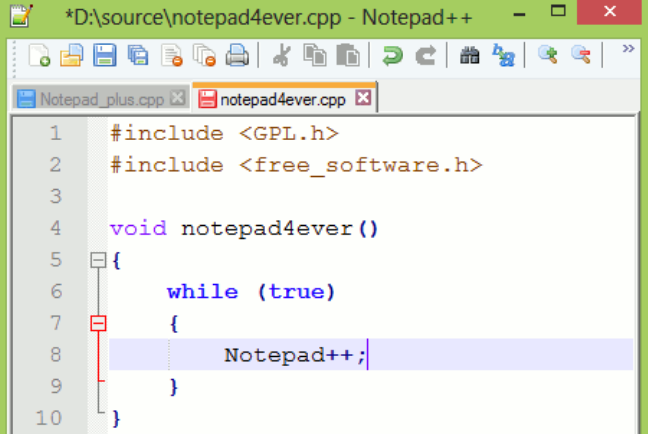Maximize the Notepad++ window
This screenshot has width=648, height=434.
click(x=558, y=11)
